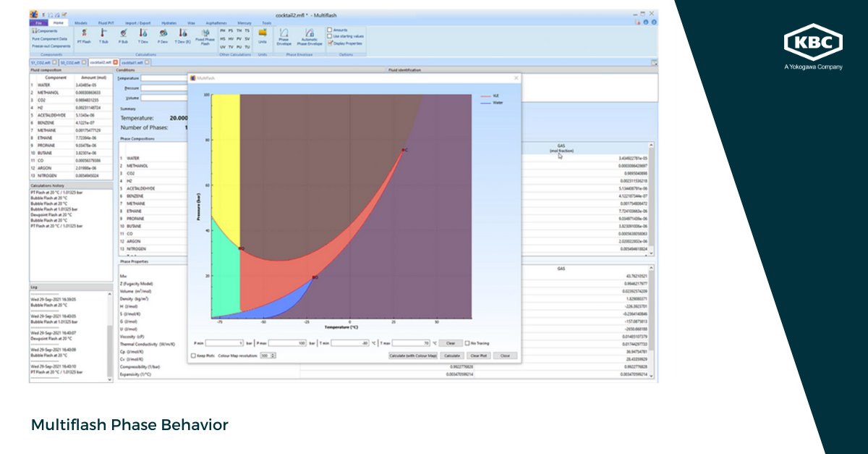The image size is (868, 454).
Task: Open the Components ribbon item
Action: coord(45,31)
